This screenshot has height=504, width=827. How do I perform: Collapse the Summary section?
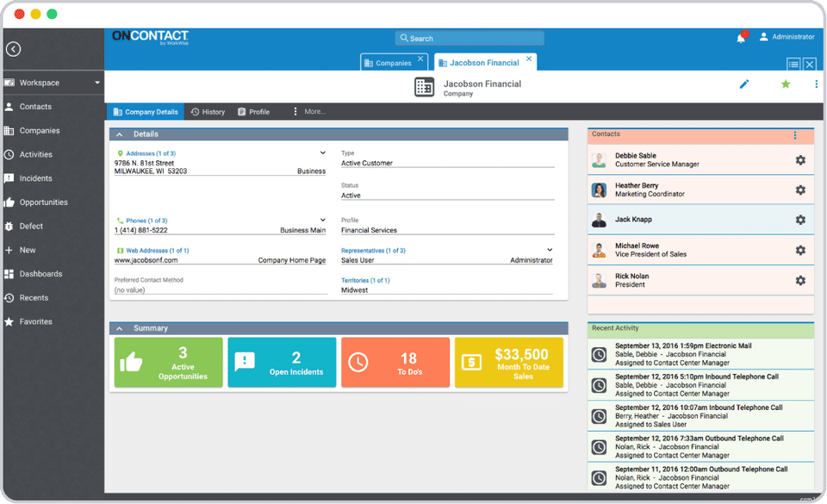(120, 328)
